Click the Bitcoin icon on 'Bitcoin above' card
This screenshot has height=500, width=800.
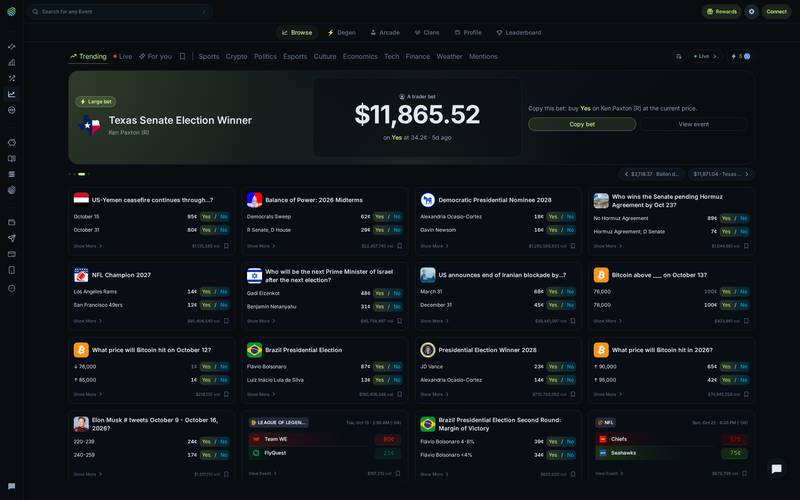[x=601, y=275]
